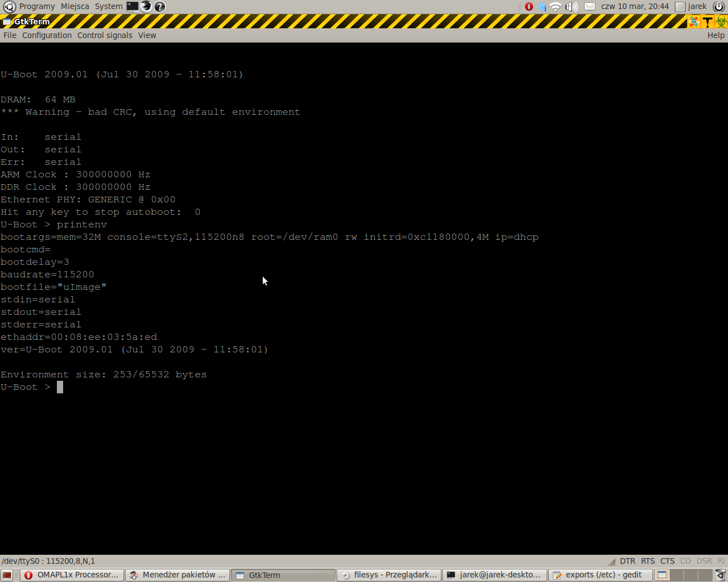Open the Help menu

tap(716, 35)
